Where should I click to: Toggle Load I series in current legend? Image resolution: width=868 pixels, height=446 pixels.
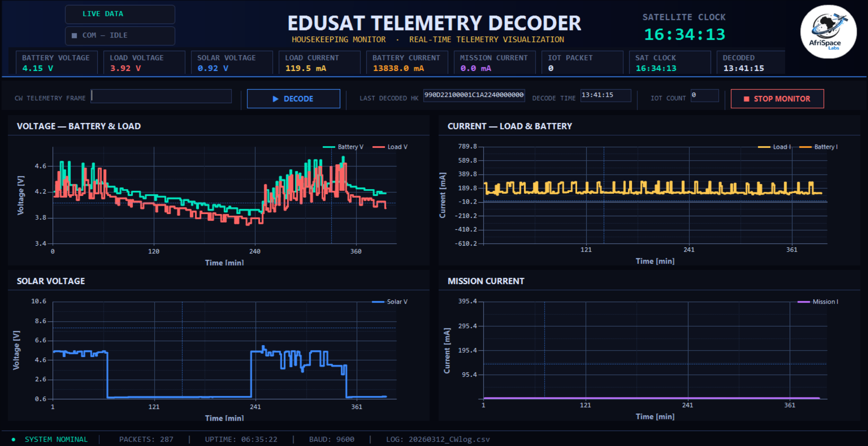pyautogui.click(x=774, y=147)
